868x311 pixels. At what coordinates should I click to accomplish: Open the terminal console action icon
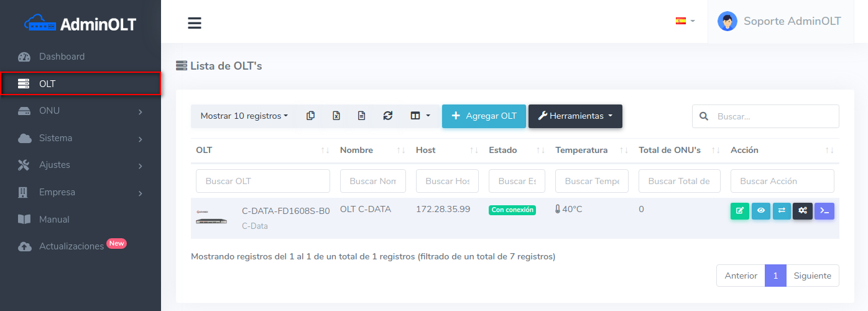[x=824, y=211]
